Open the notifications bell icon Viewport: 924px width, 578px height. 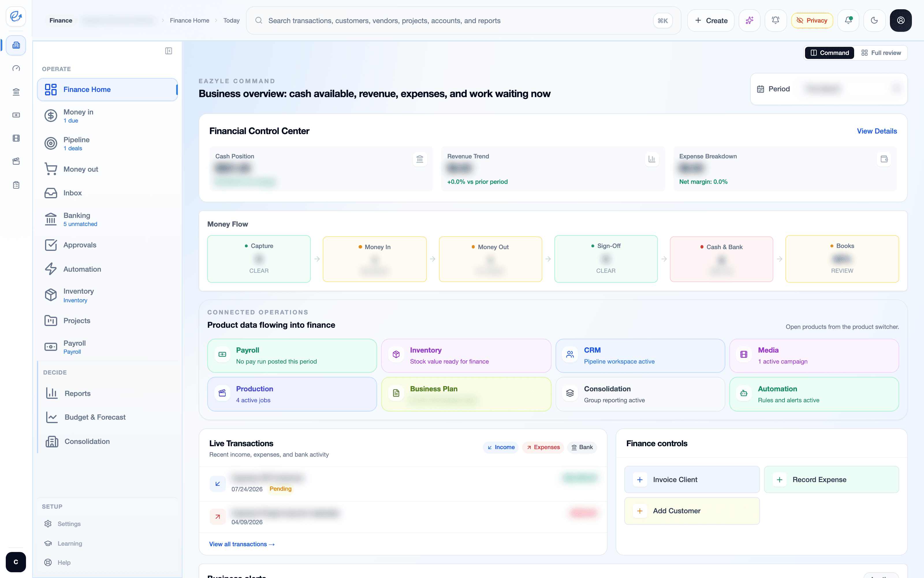(x=775, y=21)
